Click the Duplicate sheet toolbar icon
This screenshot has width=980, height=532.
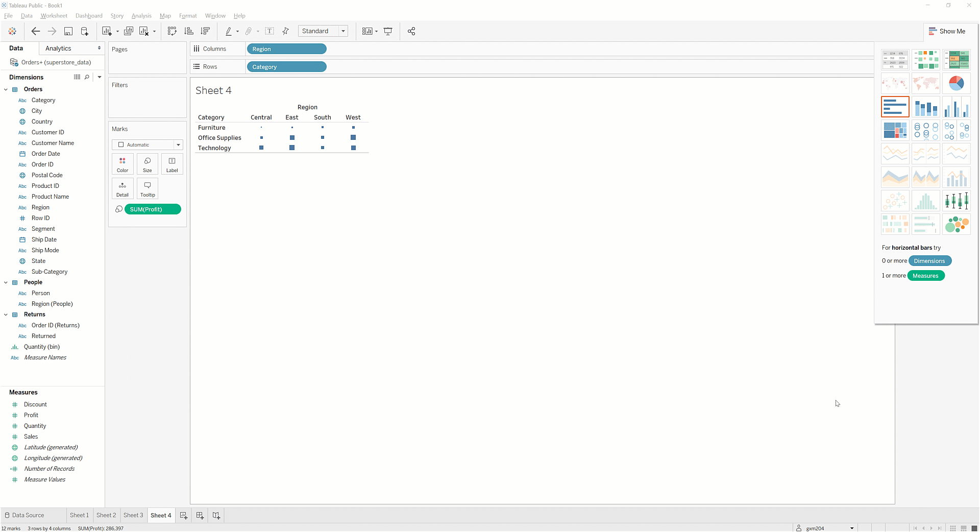point(129,31)
